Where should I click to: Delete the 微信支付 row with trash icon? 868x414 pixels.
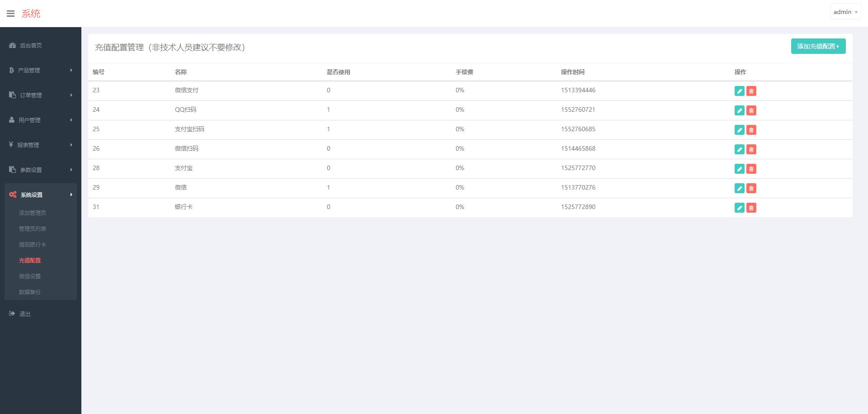pos(751,91)
